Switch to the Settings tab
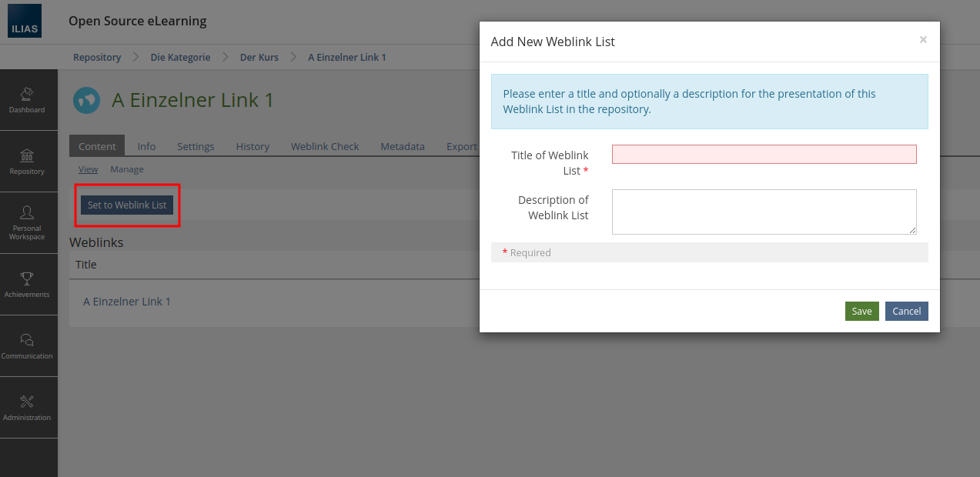 tap(196, 146)
